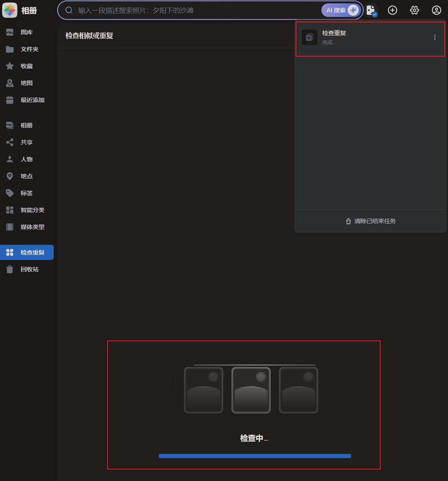Image resolution: width=448 pixels, height=481 pixels.
Task: Open 文件夹 in the sidebar
Action: pyautogui.click(x=29, y=49)
